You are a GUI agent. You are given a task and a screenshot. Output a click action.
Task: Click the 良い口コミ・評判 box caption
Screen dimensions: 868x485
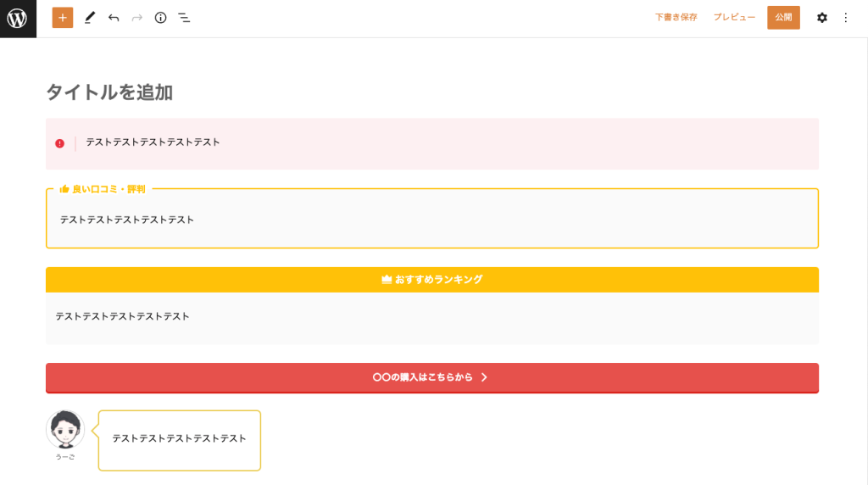tap(103, 189)
